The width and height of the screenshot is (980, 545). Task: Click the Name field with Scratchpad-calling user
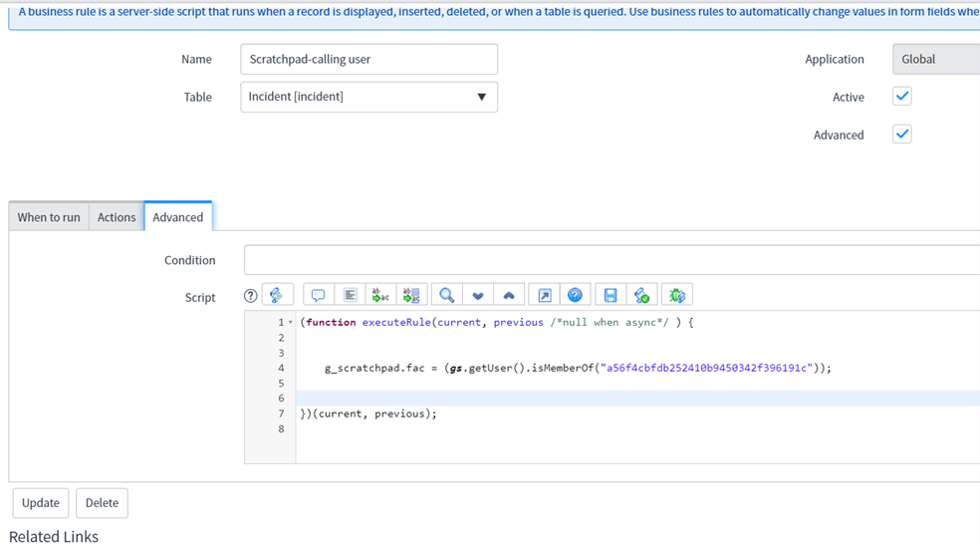[368, 60]
